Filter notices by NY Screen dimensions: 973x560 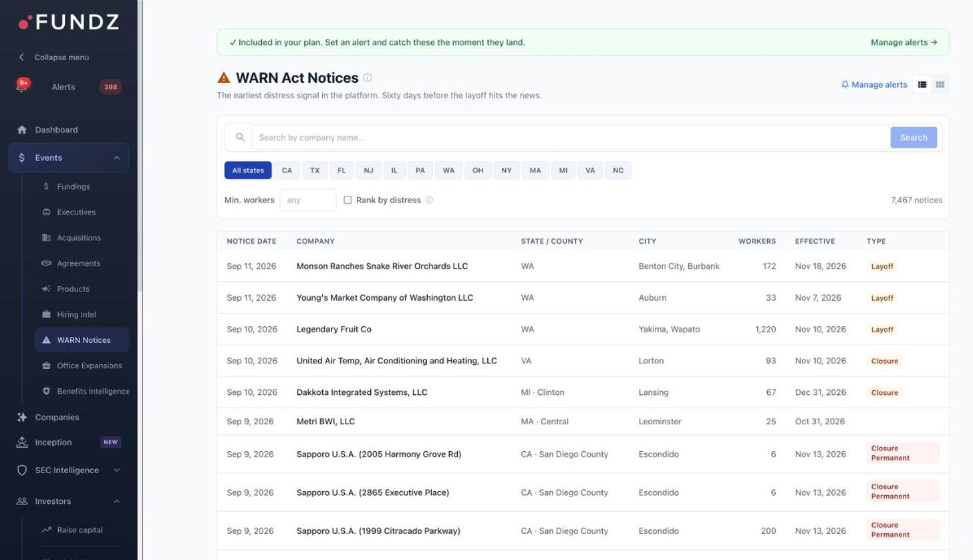tap(507, 170)
